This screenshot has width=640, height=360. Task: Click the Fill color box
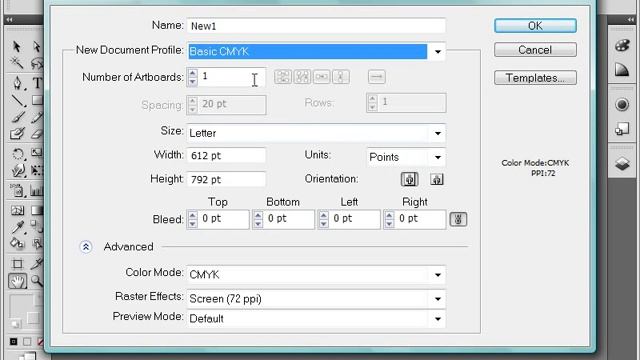[21, 305]
